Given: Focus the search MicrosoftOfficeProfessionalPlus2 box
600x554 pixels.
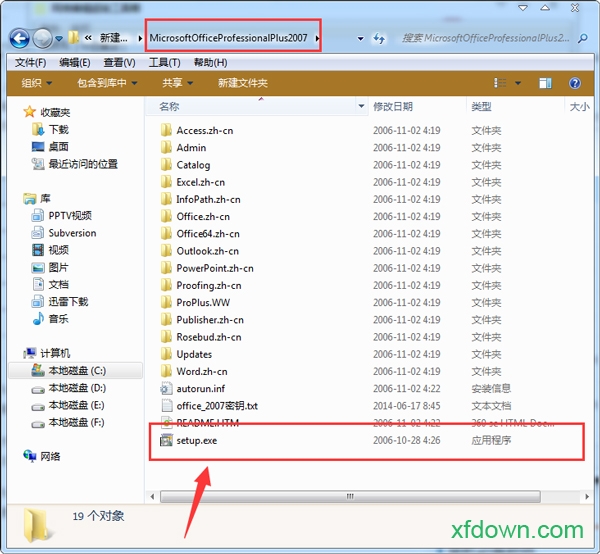Looking at the screenshot, I should click(486, 38).
